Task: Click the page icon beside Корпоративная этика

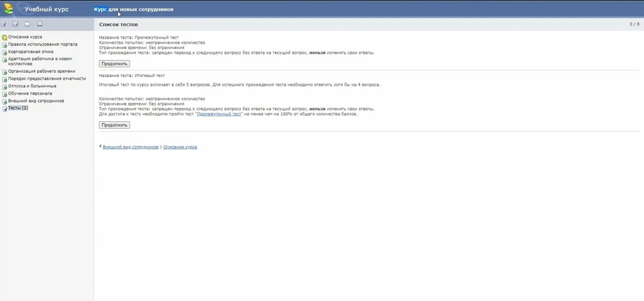Action: (4, 52)
